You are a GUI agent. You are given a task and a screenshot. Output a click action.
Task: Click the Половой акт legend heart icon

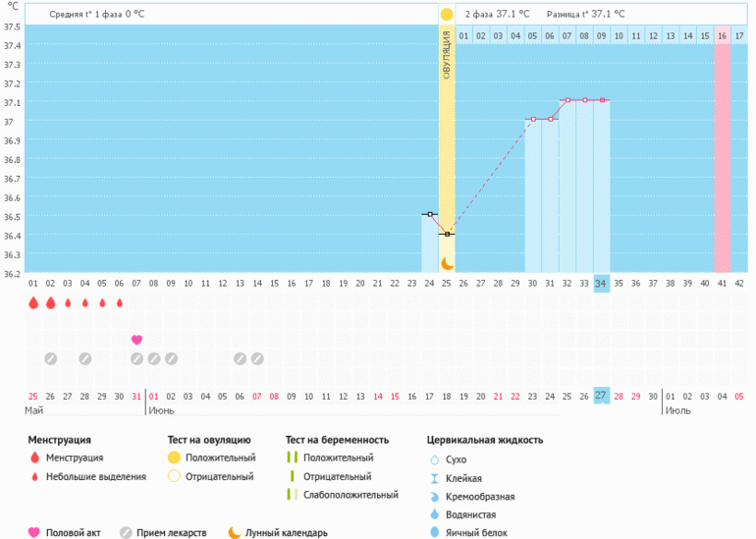pyautogui.click(x=33, y=532)
